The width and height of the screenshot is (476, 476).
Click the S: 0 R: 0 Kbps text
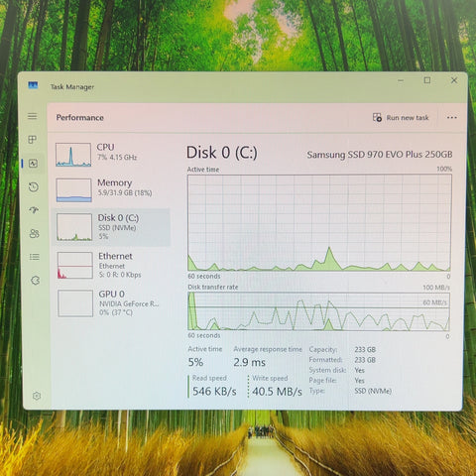point(120,275)
